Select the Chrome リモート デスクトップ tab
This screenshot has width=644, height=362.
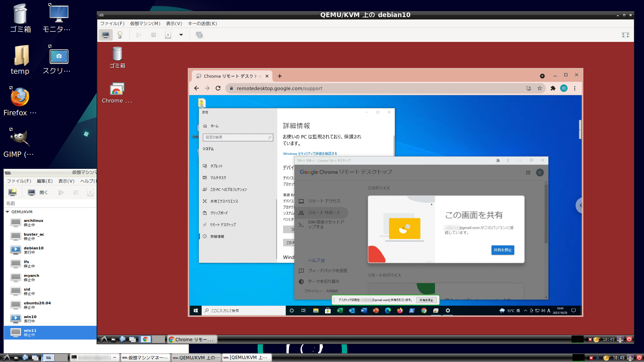coord(231,76)
